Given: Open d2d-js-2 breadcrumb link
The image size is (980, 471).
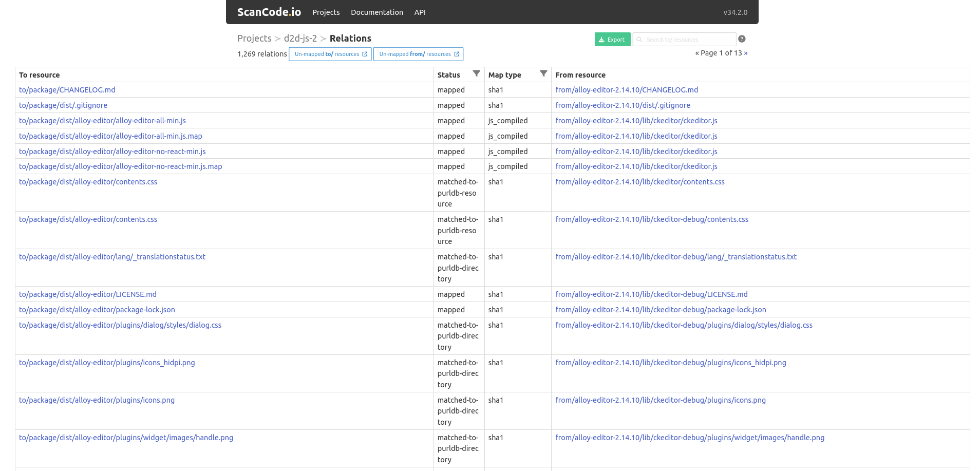Looking at the screenshot, I should pyautogui.click(x=300, y=39).
